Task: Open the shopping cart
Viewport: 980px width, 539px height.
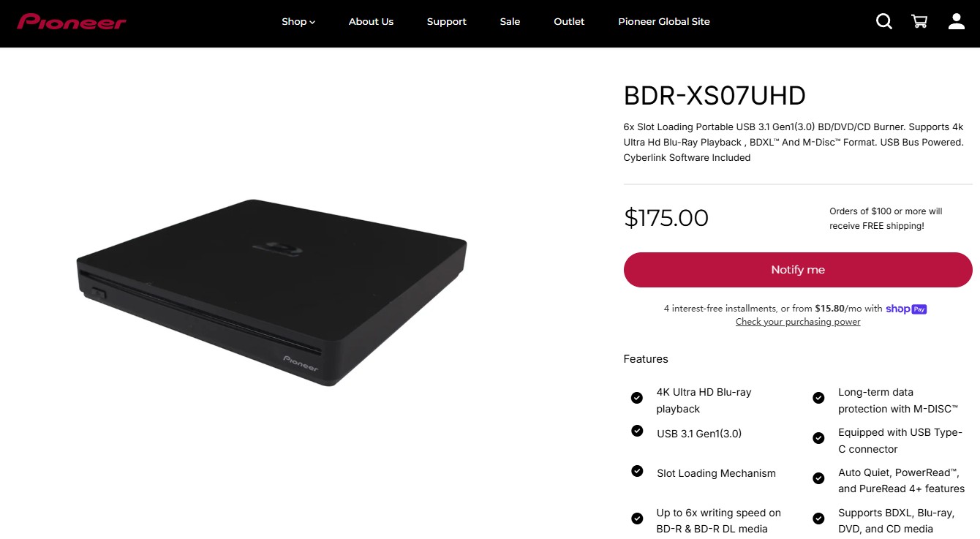Action: tap(919, 22)
